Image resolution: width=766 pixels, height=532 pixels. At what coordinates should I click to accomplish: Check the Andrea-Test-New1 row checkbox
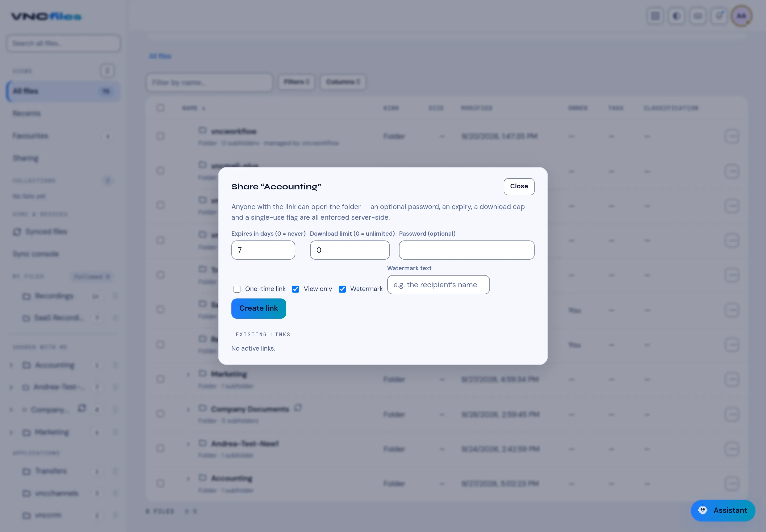[160, 448]
